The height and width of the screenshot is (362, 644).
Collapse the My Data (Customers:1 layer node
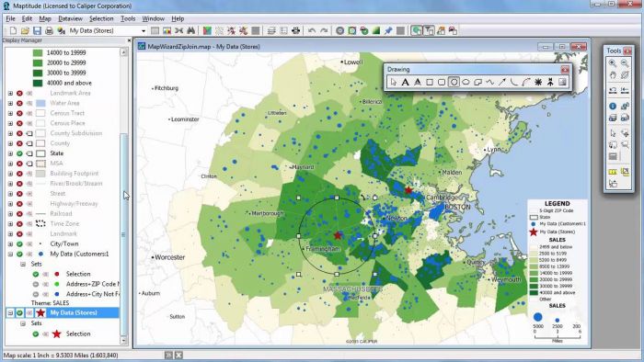coord(10,254)
